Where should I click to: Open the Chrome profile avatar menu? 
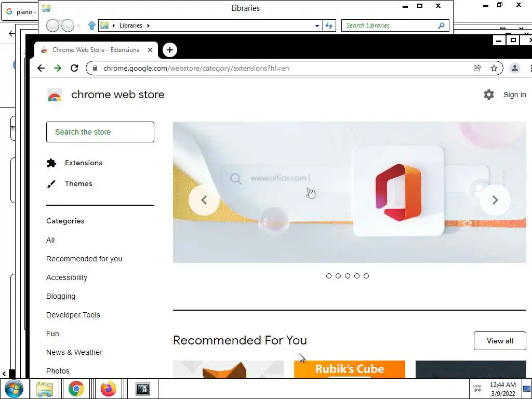pos(515,68)
